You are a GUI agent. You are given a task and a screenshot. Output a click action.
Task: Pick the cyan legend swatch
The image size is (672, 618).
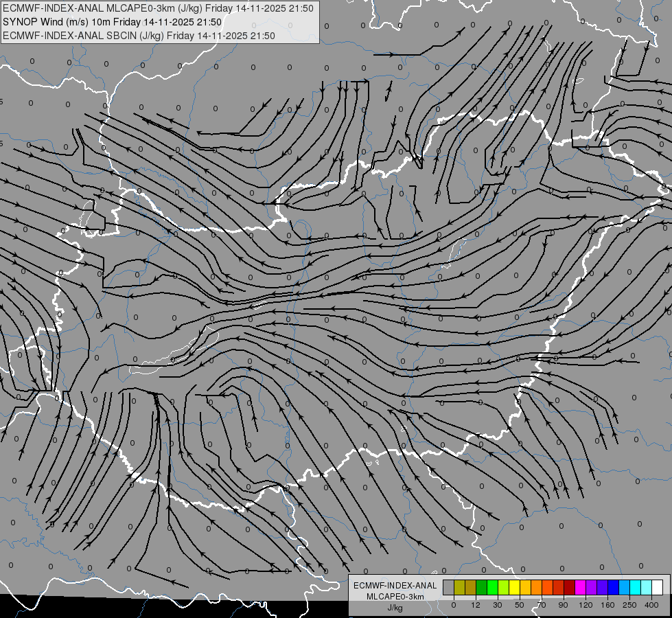pyautogui.click(x=636, y=587)
